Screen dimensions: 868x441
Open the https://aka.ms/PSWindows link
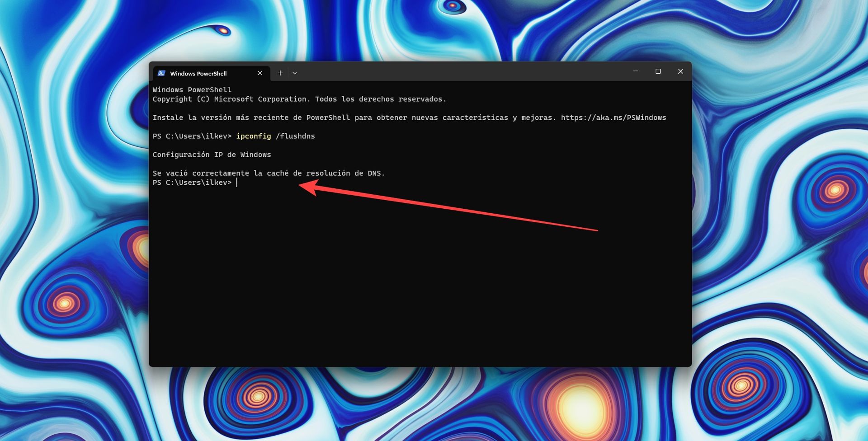coord(613,117)
